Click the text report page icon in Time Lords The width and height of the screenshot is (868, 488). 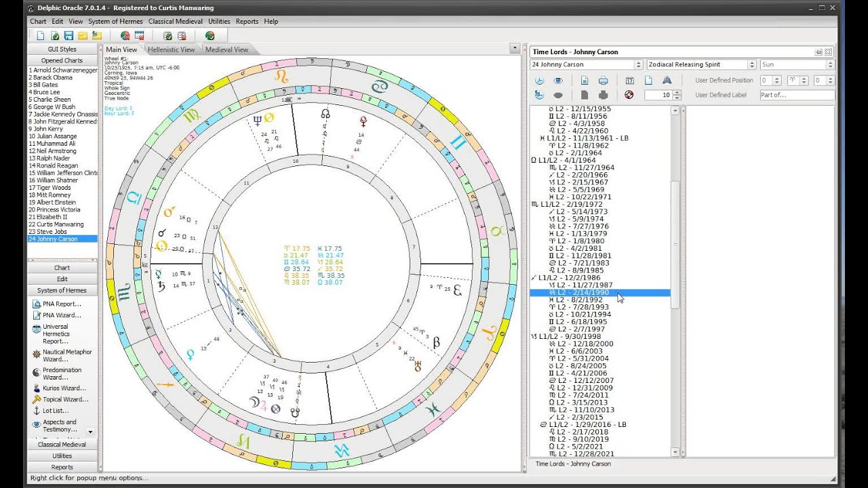click(585, 80)
